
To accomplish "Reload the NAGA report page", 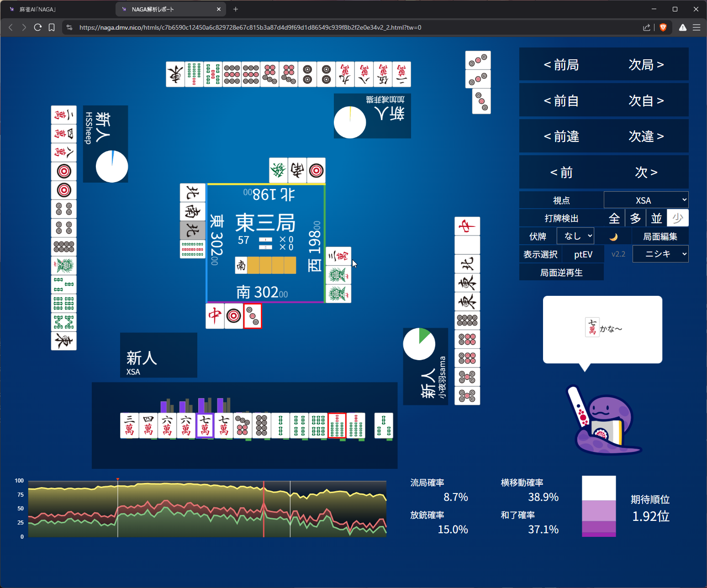I will 38,27.
